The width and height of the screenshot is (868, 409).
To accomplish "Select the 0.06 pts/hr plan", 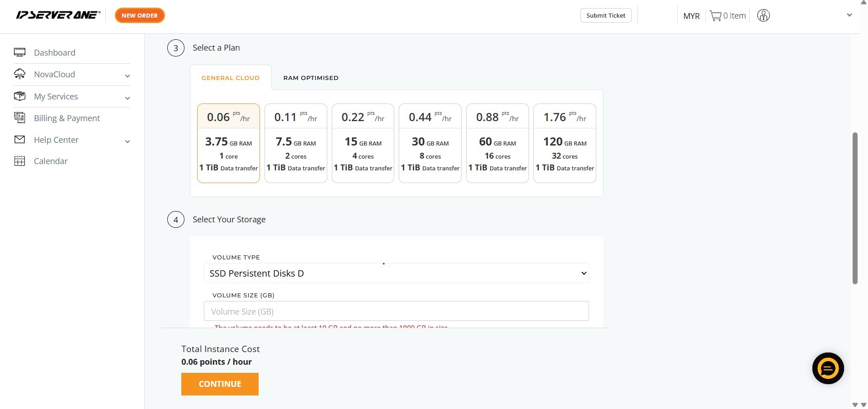I will (228, 143).
